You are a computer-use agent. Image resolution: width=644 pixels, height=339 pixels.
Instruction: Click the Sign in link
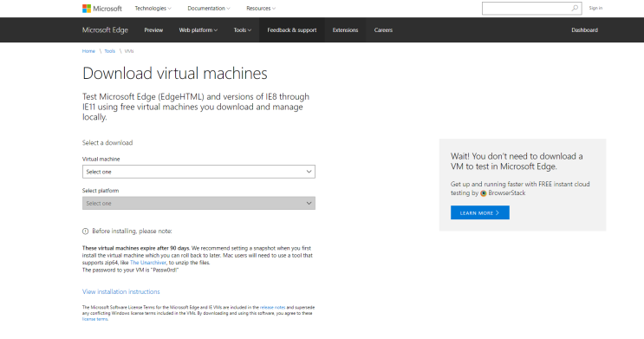tap(595, 8)
